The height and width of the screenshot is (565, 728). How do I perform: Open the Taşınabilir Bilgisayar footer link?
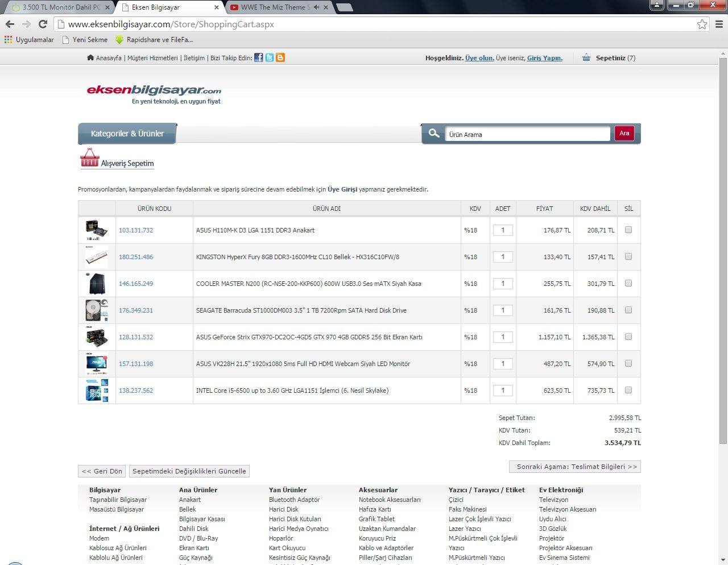tap(118, 500)
